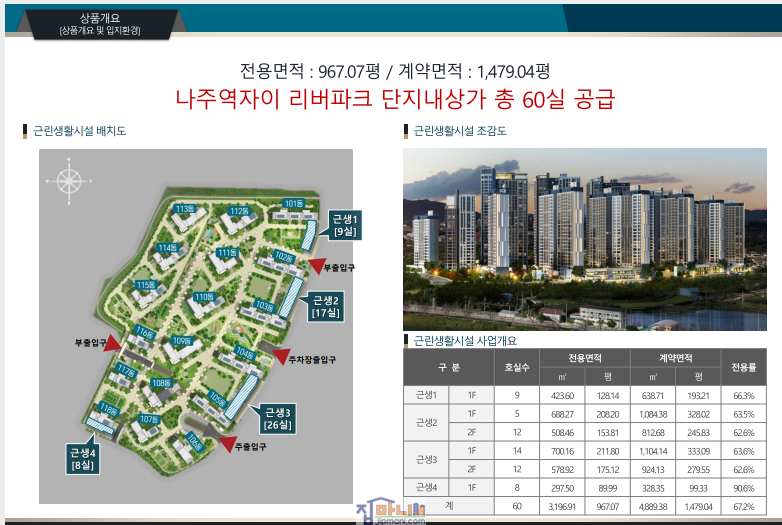This screenshot has width=782, height=525.
Task: Click the 102동 building label
Action: click(284, 257)
